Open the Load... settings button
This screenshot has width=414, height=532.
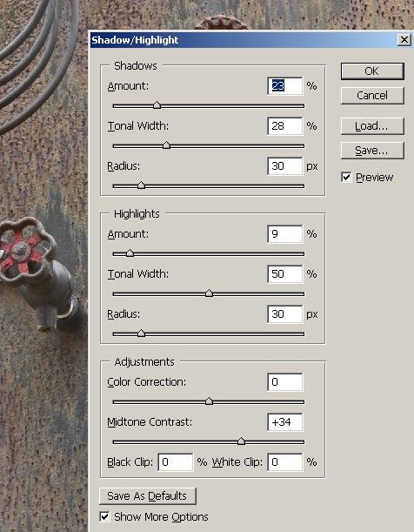click(372, 126)
